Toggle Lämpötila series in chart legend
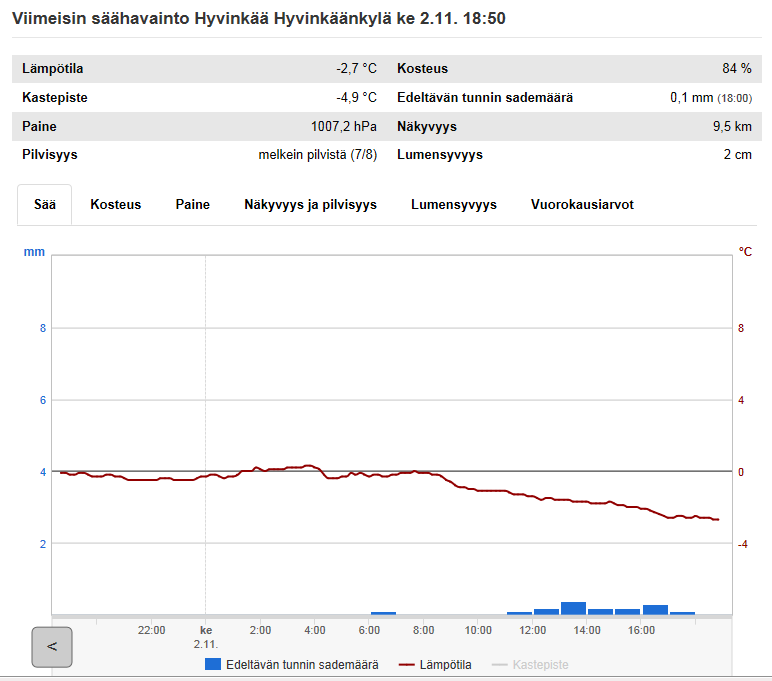772x681 pixels. click(x=445, y=664)
